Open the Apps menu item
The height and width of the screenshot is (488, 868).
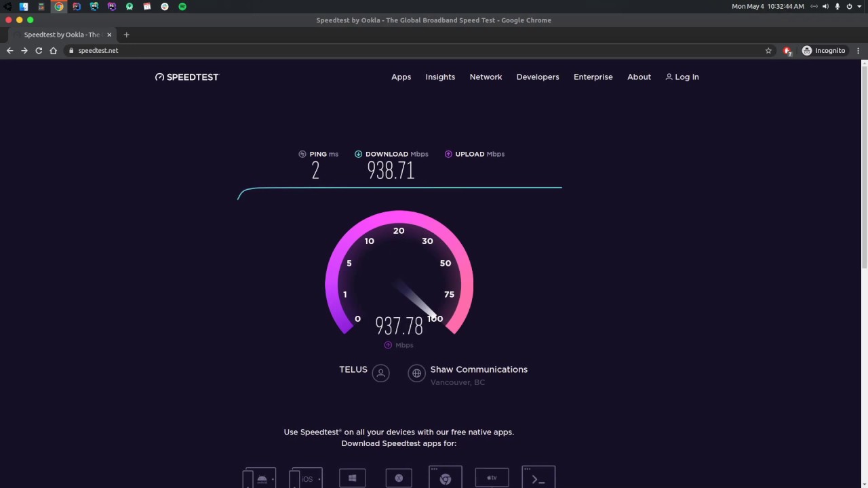(401, 77)
